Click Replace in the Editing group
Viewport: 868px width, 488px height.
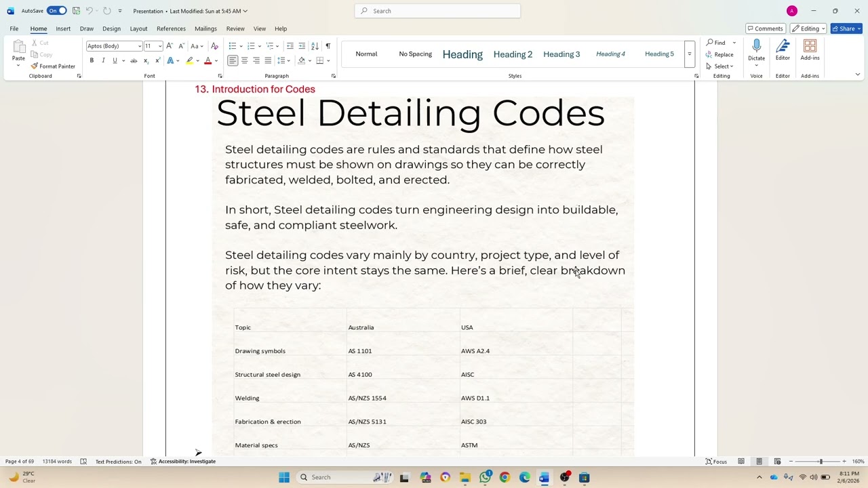pos(719,54)
